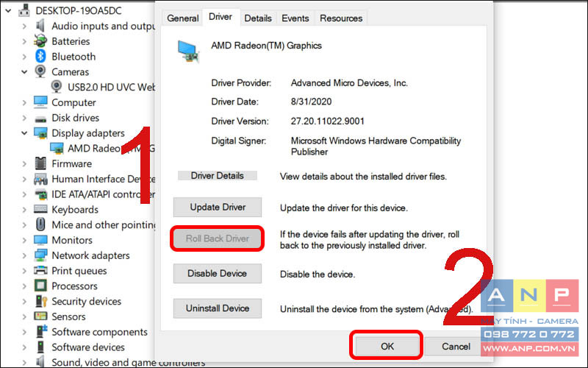Click the USB2.0 HD UVC webcam icon
This screenshot has width=588, height=368.
[57, 87]
